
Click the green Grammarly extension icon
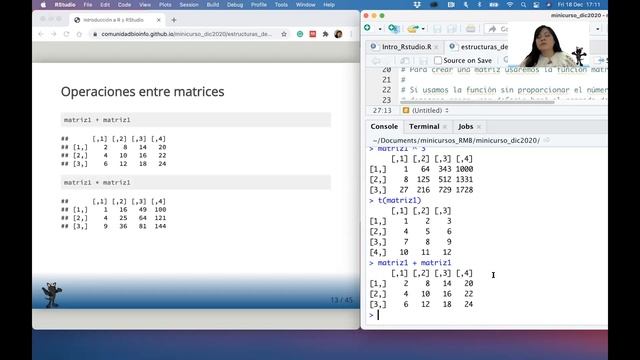(x=300, y=34)
